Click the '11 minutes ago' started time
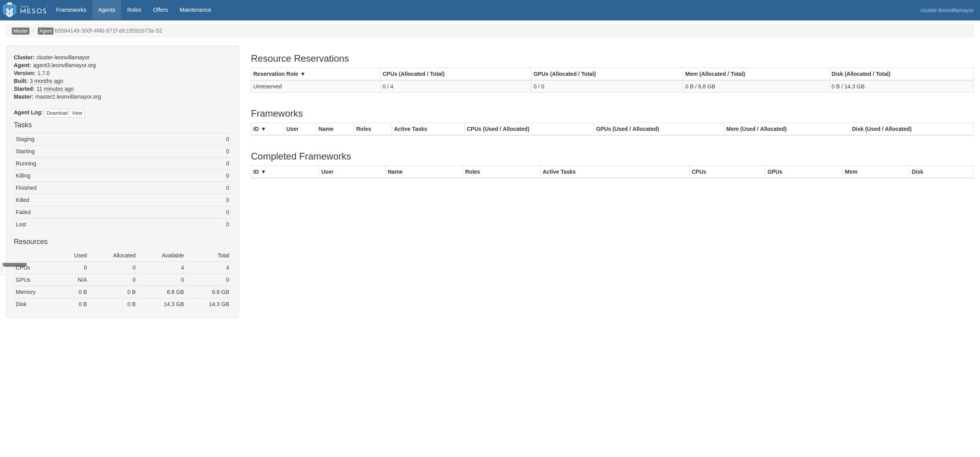The width and height of the screenshot is (980, 457). (x=55, y=89)
